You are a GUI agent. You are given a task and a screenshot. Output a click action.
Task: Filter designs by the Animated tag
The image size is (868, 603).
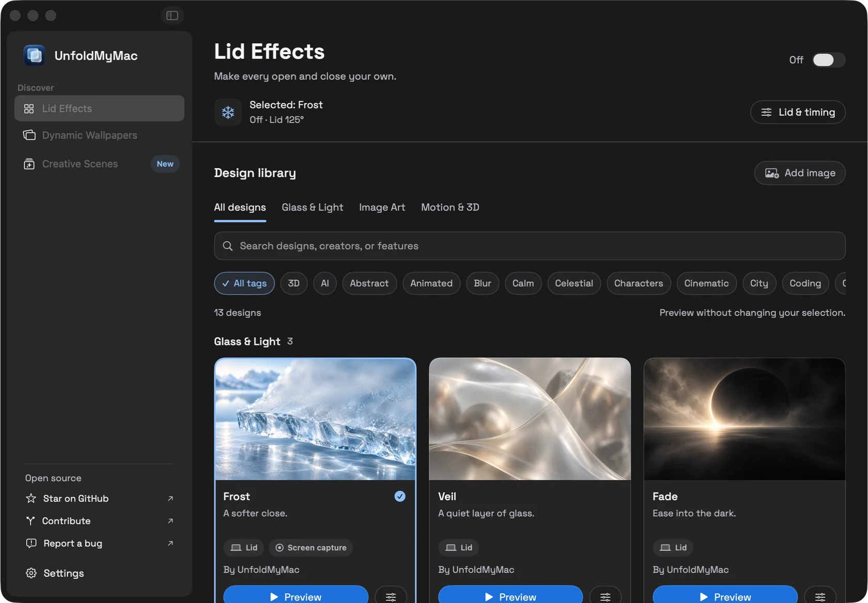[431, 283]
